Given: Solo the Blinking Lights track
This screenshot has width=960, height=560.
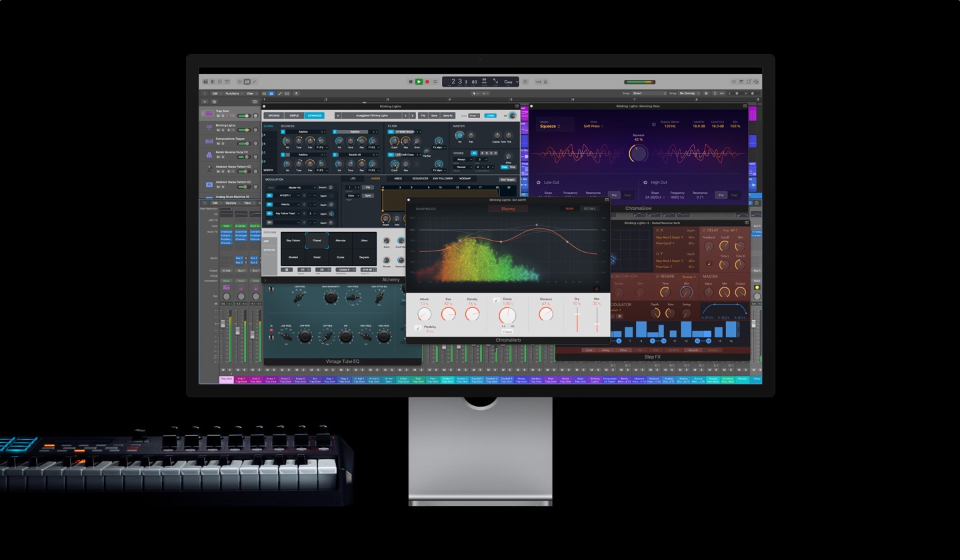Looking at the screenshot, I should click(223, 130).
